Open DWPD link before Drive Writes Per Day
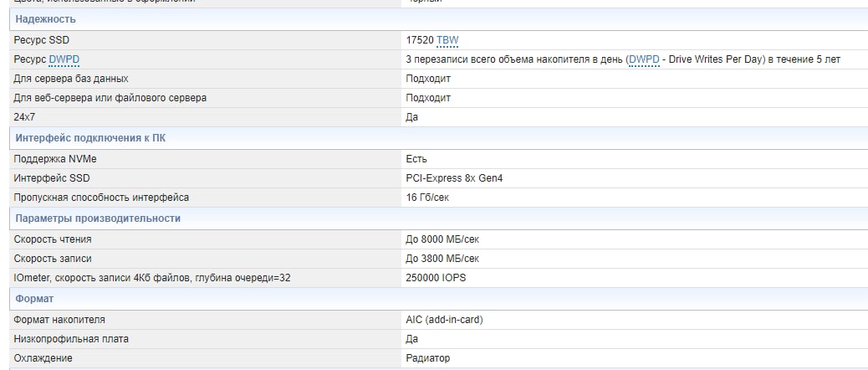The width and height of the screenshot is (868, 370). 644,59
